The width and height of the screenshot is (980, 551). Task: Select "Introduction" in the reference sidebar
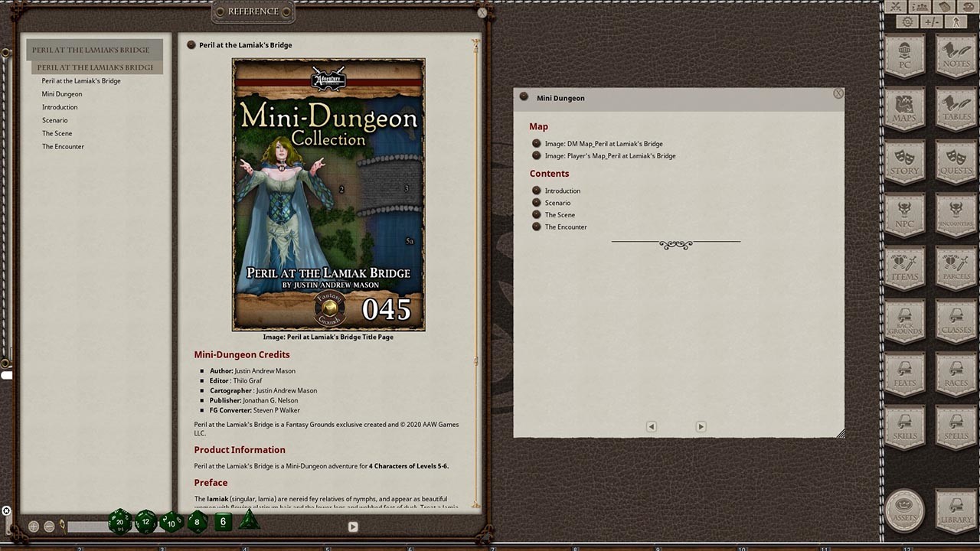click(x=60, y=107)
